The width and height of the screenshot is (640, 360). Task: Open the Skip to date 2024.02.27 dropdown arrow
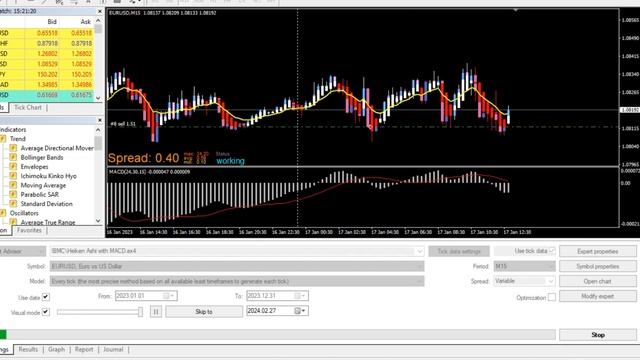[304, 311]
